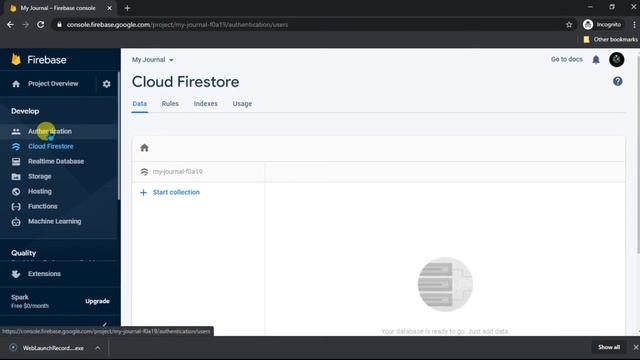Click the Machine Learning robot icon
Screen dimensions: 640x360
(16, 222)
